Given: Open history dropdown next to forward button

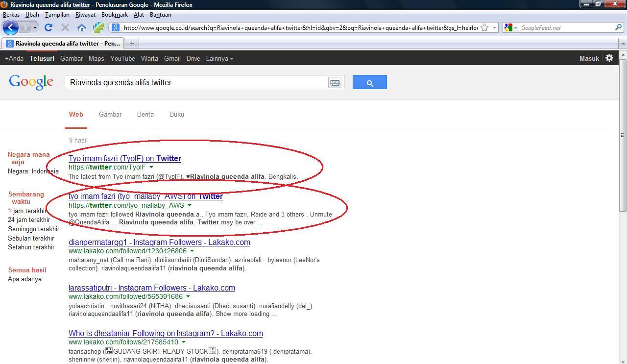Looking at the screenshot, I should [x=35, y=27].
